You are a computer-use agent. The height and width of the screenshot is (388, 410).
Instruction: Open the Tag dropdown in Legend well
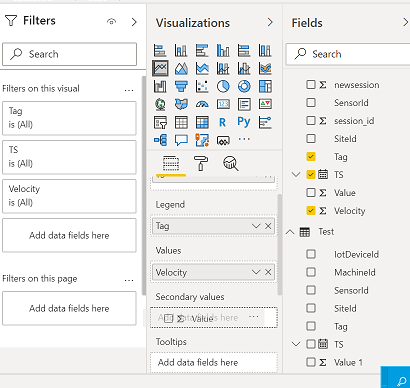256,226
